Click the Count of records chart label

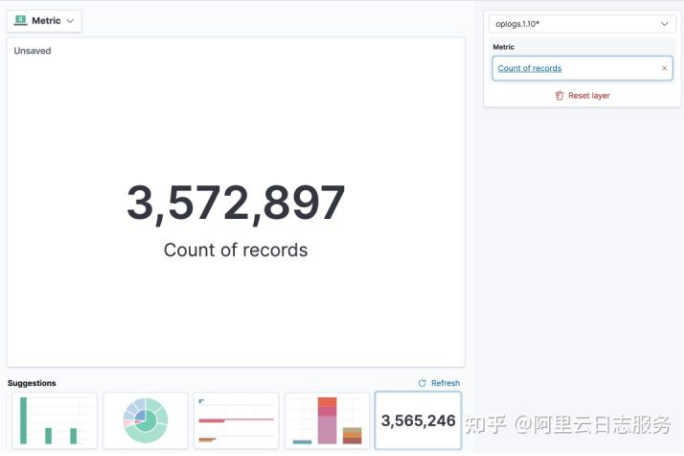coord(236,250)
